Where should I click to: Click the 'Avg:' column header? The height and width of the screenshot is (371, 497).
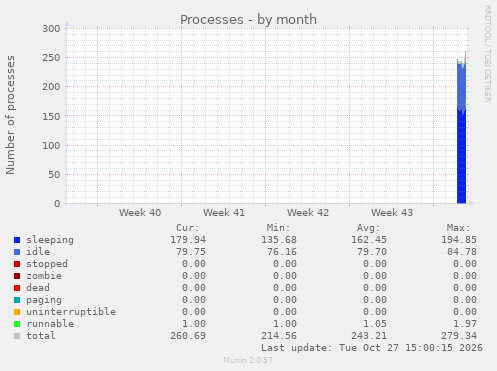368,228
